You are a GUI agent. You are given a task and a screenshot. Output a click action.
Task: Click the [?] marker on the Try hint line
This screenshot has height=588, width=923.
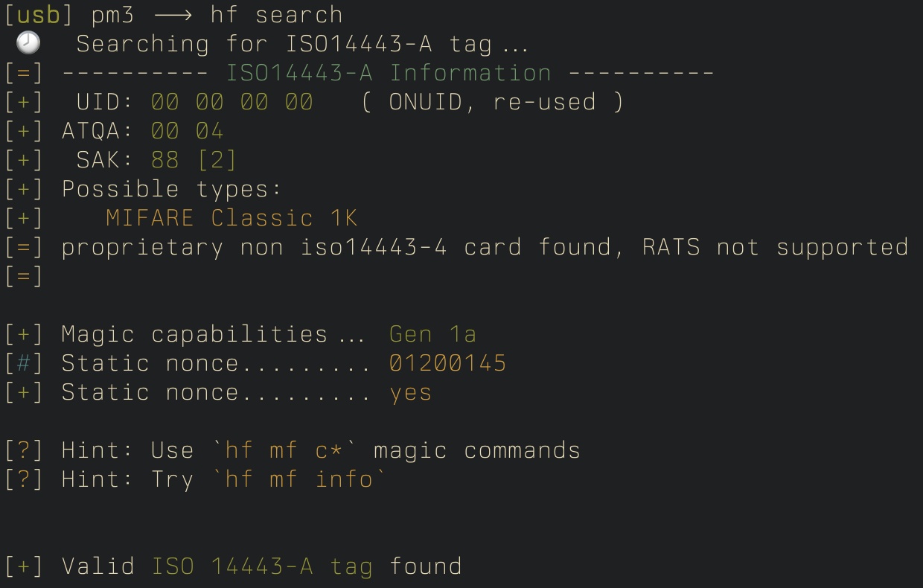pyautogui.click(x=25, y=479)
